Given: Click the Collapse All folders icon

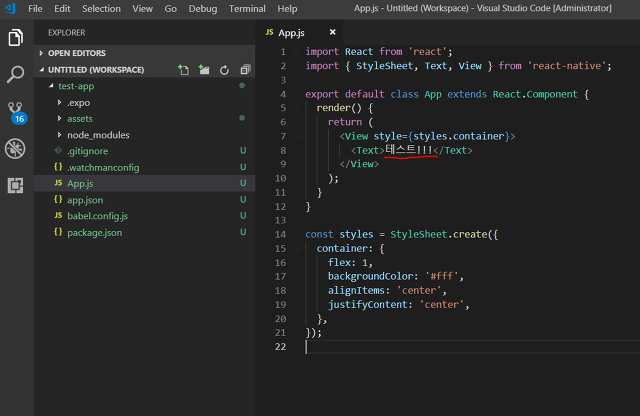Looking at the screenshot, I should pos(245,70).
